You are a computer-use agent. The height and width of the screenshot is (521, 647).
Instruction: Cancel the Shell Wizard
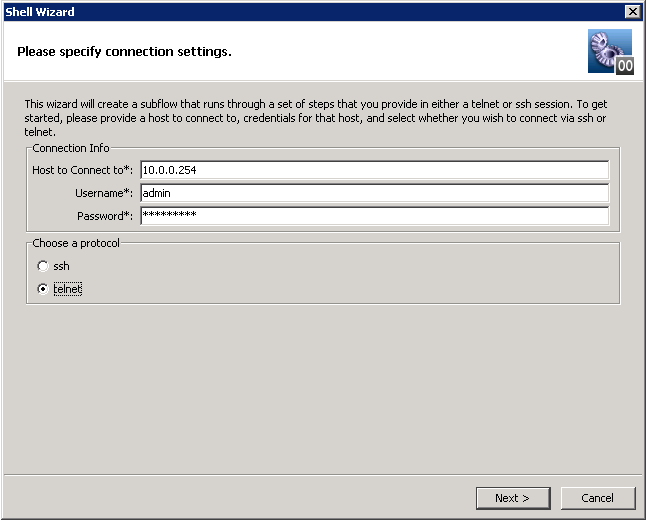[597, 498]
